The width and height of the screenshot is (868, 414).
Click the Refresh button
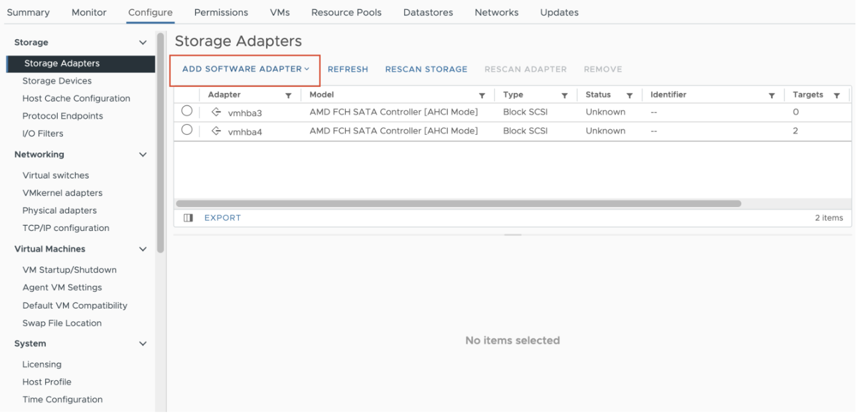[348, 69]
